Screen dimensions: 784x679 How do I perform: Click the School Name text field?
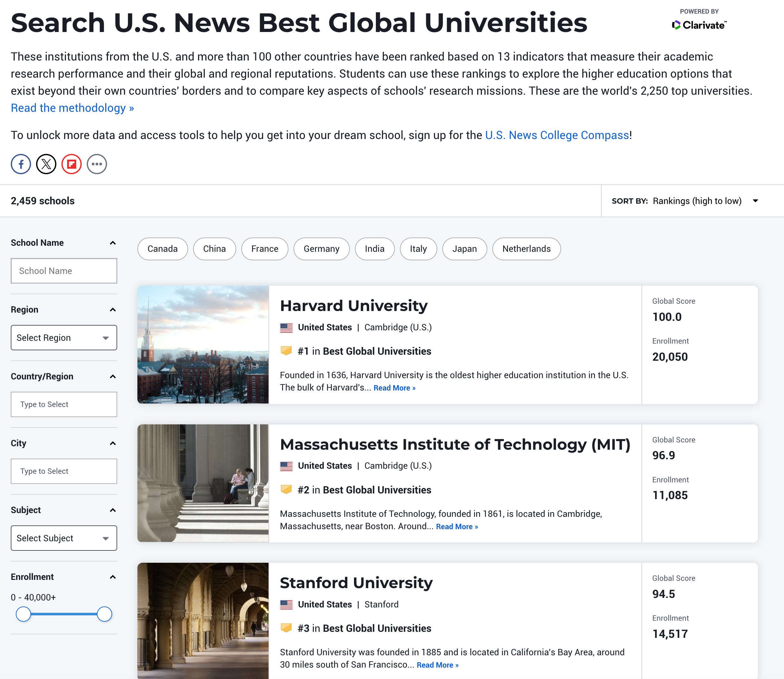pos(64,271)
